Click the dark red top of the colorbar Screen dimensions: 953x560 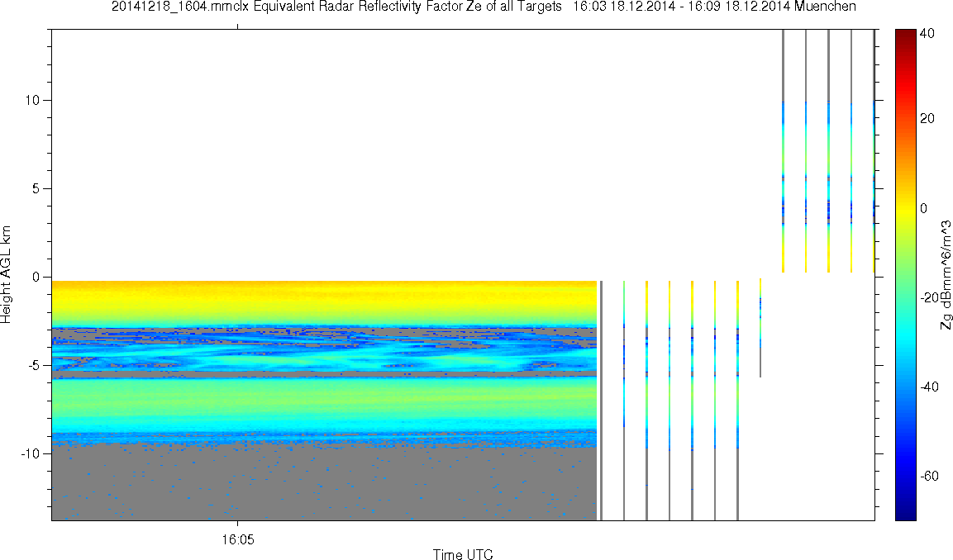(906, 34)
